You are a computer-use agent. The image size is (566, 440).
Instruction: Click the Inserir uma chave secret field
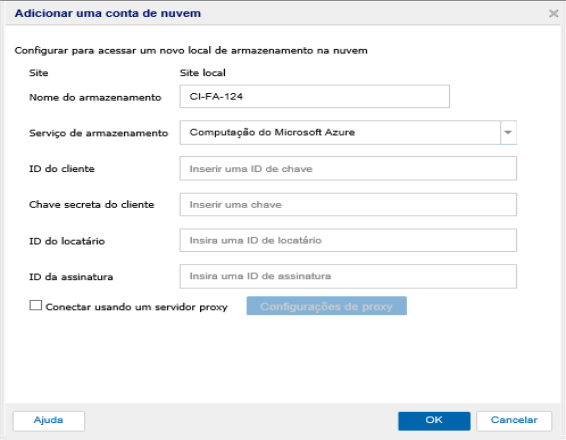348,205
